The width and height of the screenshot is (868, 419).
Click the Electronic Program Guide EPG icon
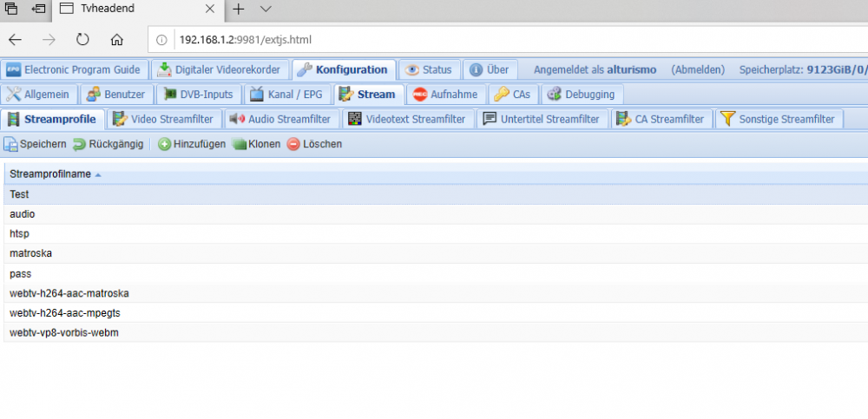click(13, 69)
